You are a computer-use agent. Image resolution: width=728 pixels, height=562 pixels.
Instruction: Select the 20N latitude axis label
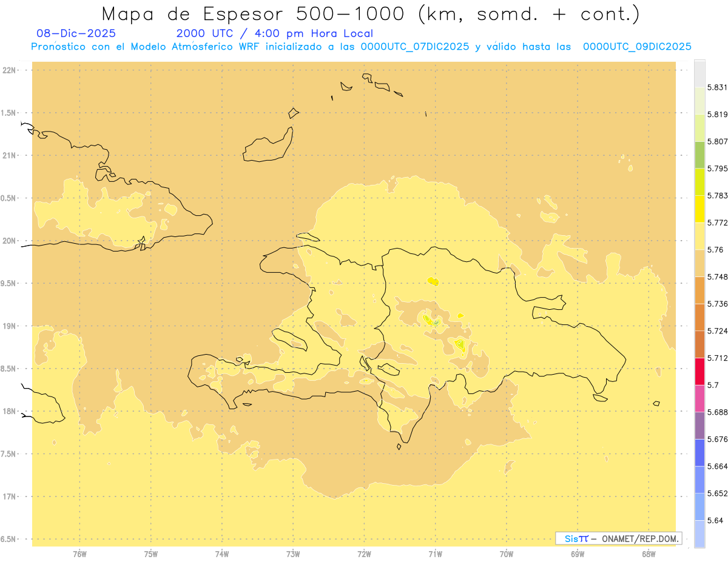pos(10,241)
